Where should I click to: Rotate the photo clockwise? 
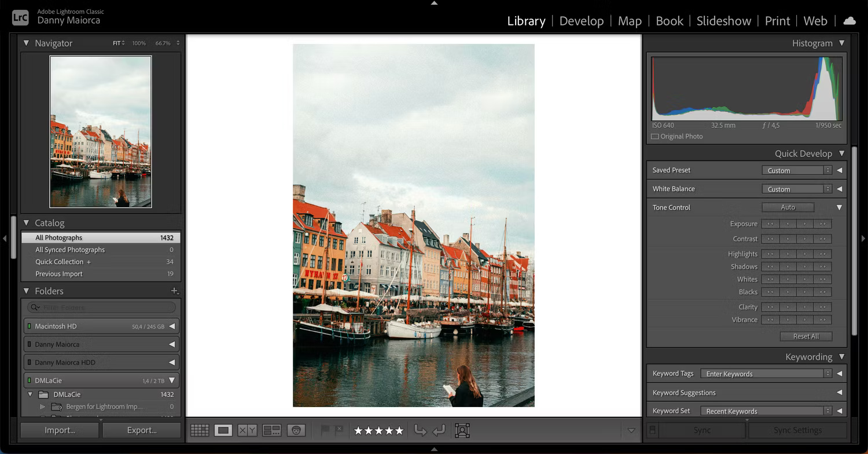pyautogui.click(x=438, y=430)
